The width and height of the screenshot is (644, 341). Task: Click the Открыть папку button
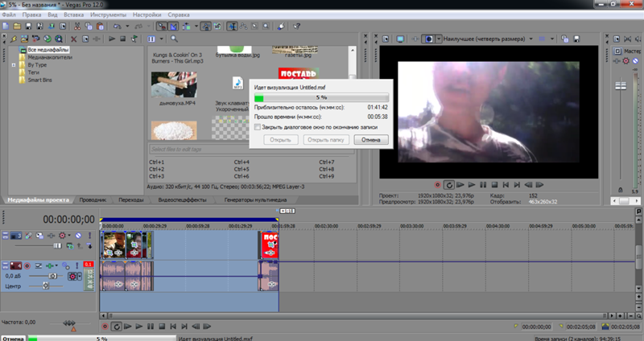click(x=326, y=140)
